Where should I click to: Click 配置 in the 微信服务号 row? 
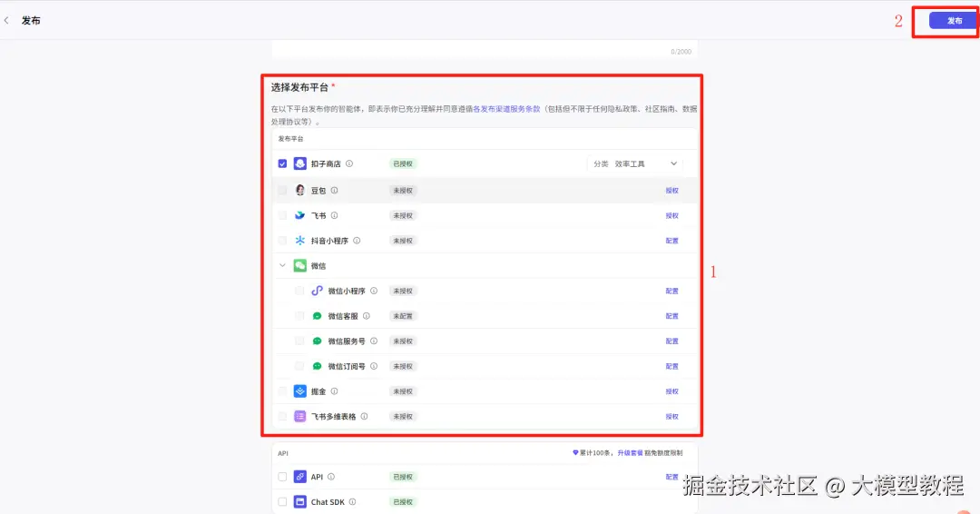point(671,341)
